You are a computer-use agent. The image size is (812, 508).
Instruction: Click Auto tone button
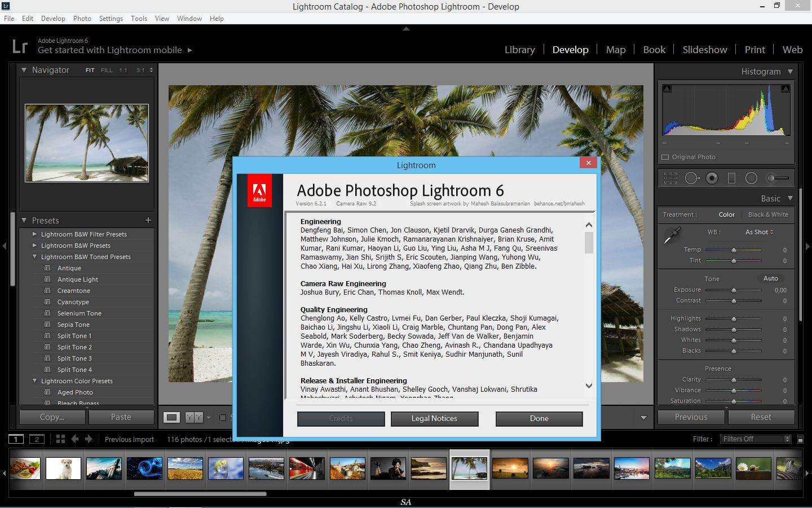click(x=771, y=278)
